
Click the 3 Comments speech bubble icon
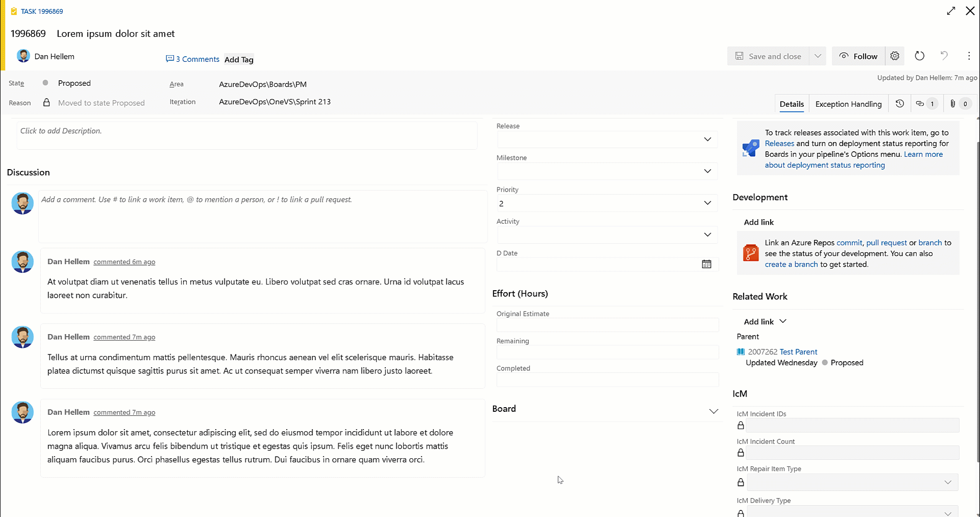pyautogui.click(x=170, y=59)
